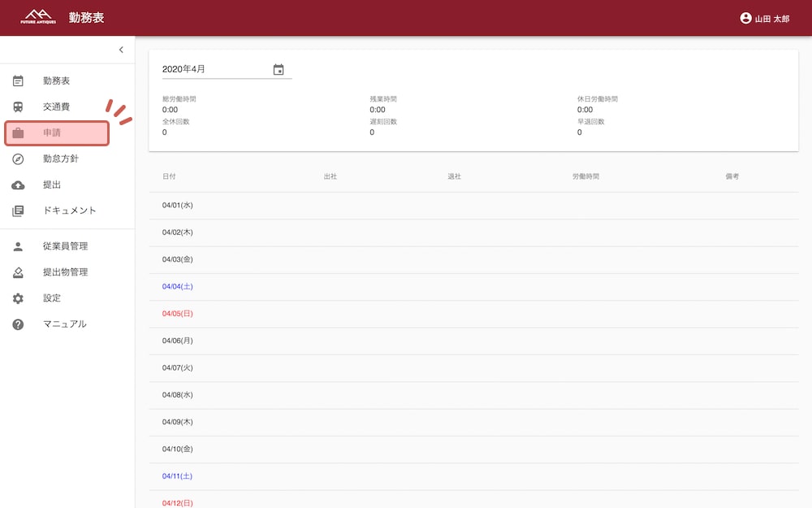Go to ドキュメント menu item

coord(70,211)
